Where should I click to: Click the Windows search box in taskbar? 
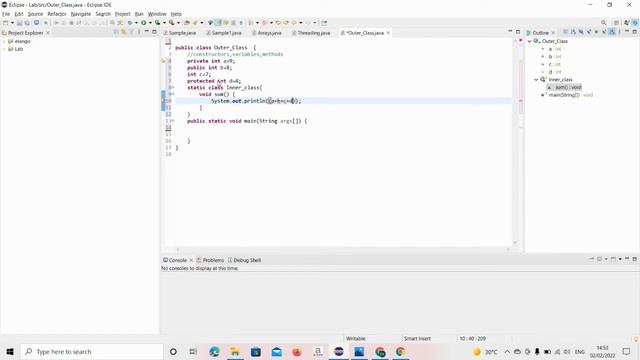pyautogui.click(x=92, y=351)
